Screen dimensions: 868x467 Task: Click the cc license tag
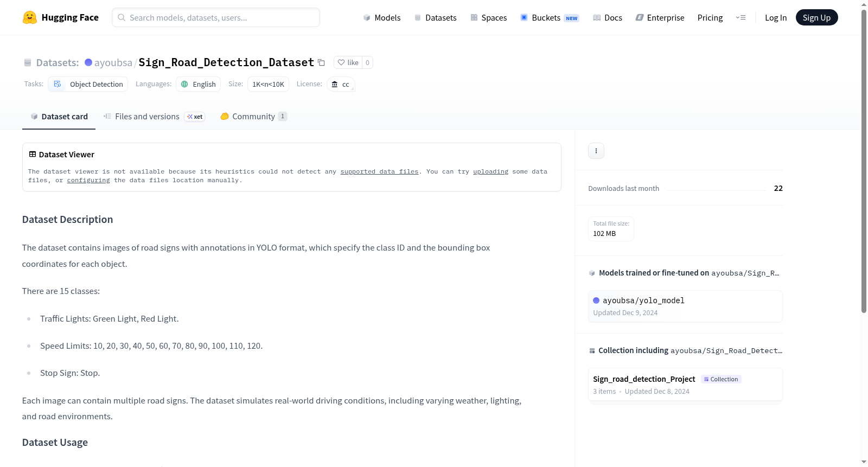[341, 84]
